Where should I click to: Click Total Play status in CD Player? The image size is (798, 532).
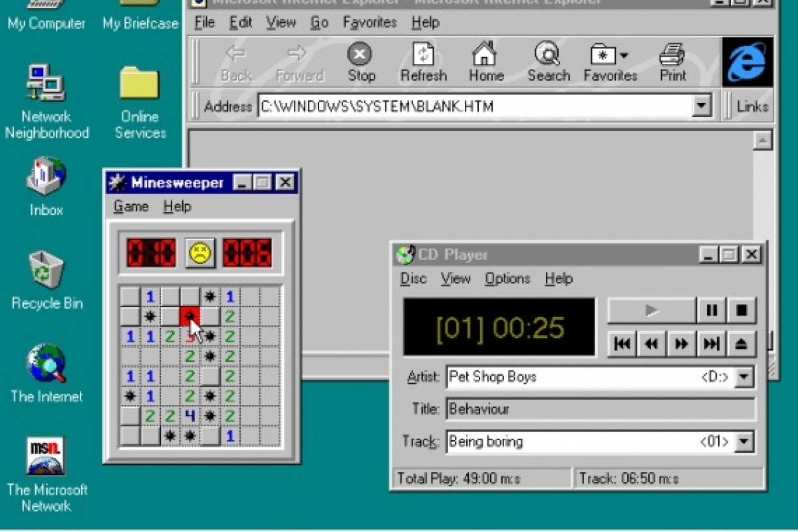(481, 478)
